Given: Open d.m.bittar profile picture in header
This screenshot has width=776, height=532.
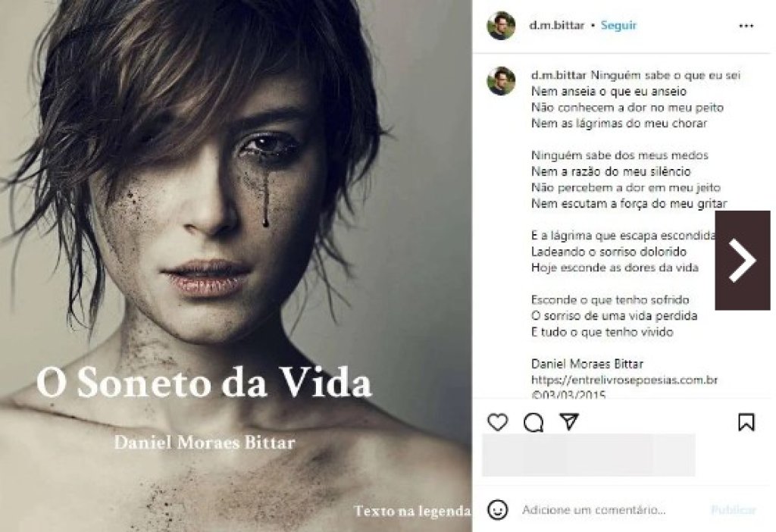Looking at the screenshot, I should click(501, 26).
